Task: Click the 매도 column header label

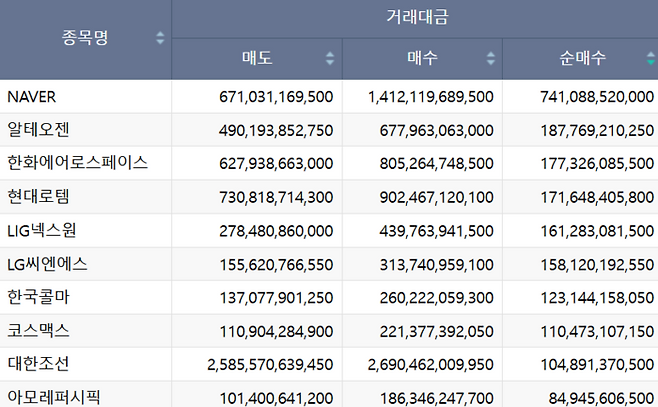Action: click(x=257, y=58)
